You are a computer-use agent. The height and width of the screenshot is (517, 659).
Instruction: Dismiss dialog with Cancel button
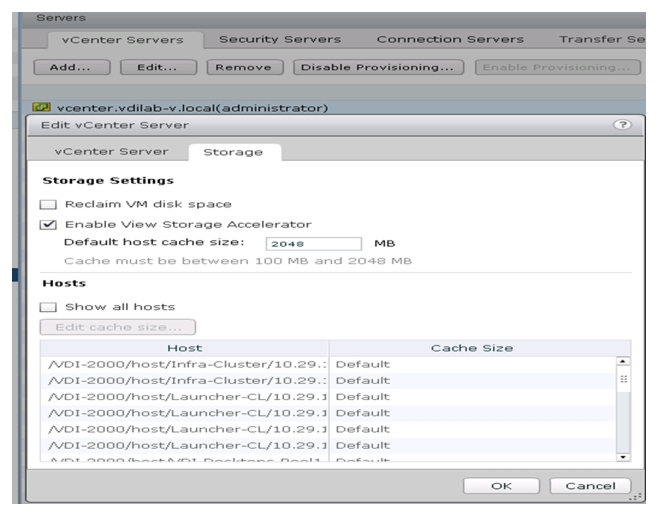(x=590, y=486)
